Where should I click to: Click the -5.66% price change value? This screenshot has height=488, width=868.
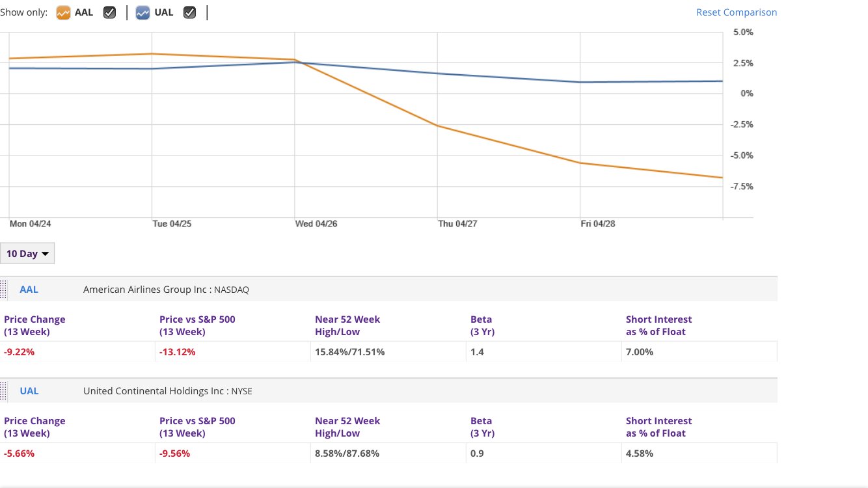tap(19, 454)
